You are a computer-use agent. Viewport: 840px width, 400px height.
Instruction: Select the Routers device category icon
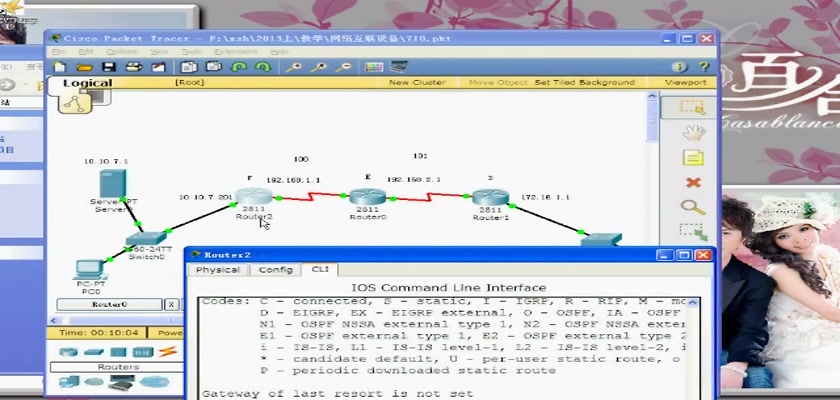(68, 352)
